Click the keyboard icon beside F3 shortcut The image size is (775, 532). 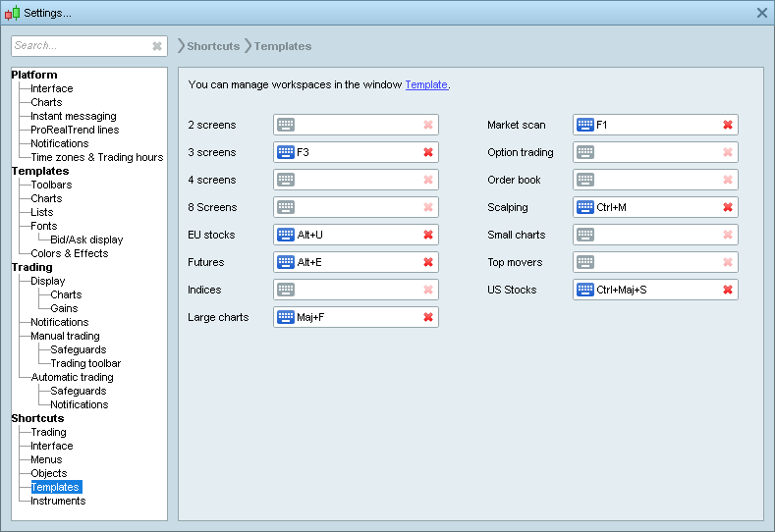point(286,152)
